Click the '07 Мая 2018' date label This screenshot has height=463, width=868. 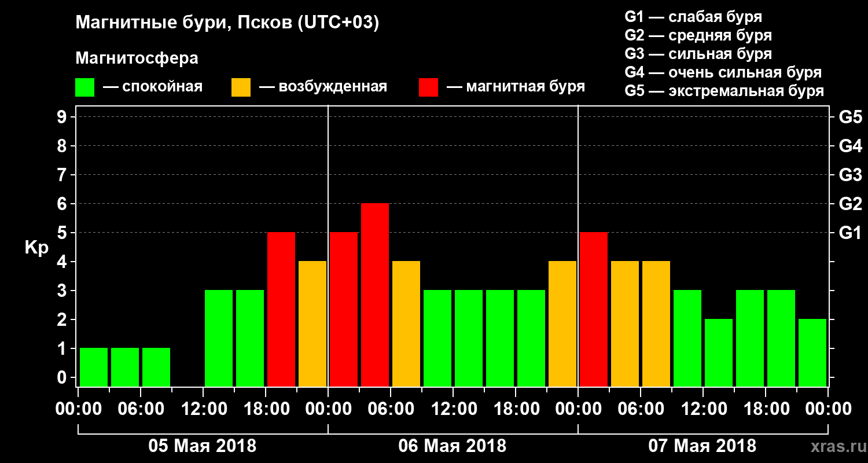[702, 446]
